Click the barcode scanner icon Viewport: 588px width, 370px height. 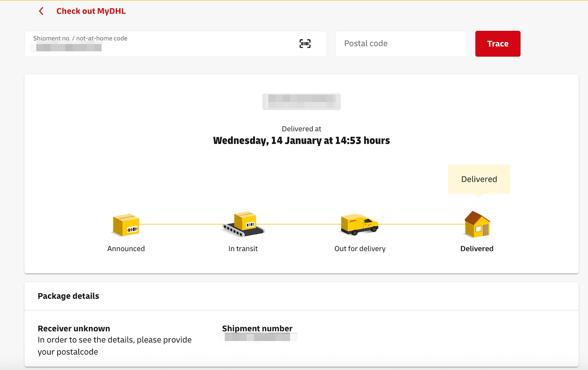pyautogui.click(x=305, y=44)
